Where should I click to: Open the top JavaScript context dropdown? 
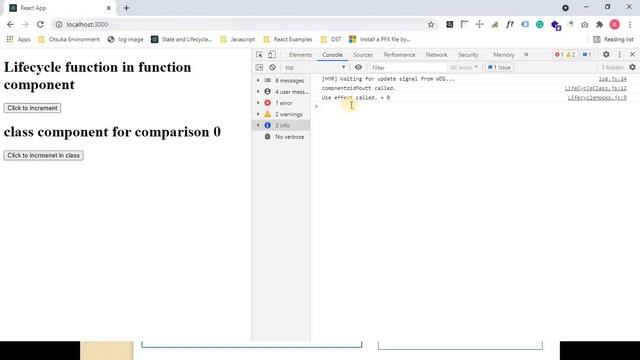point(315,67)
